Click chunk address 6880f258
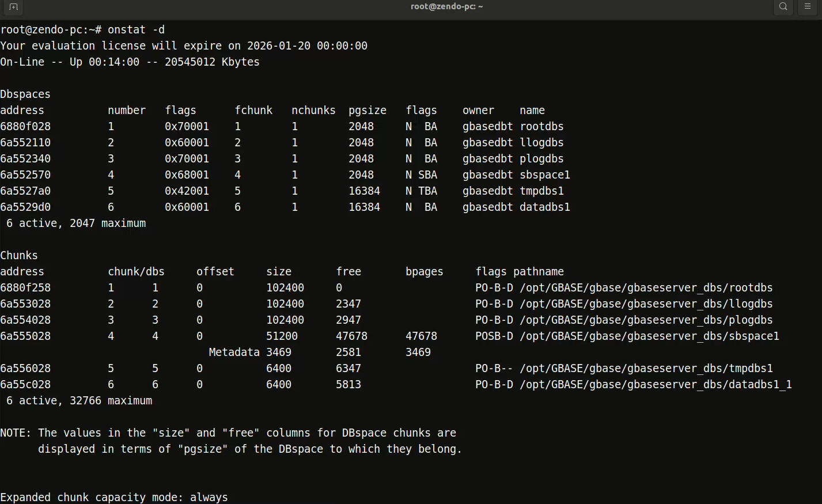 25,288
